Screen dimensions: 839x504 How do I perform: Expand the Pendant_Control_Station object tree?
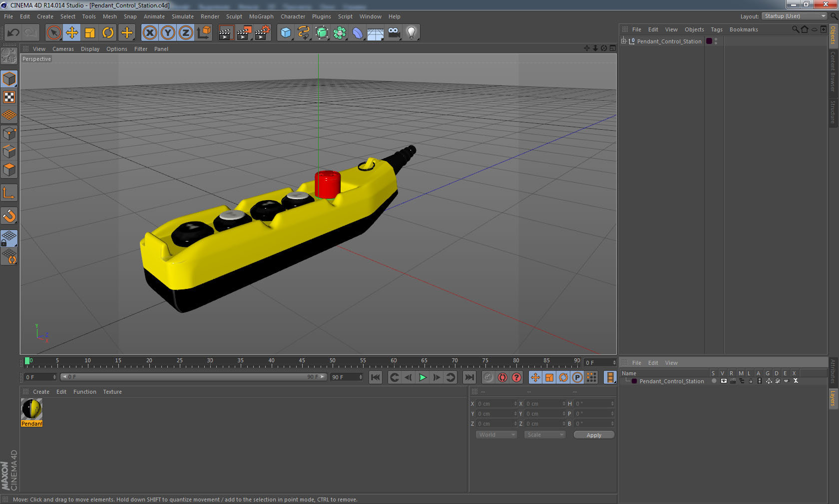tap(624, 41)
